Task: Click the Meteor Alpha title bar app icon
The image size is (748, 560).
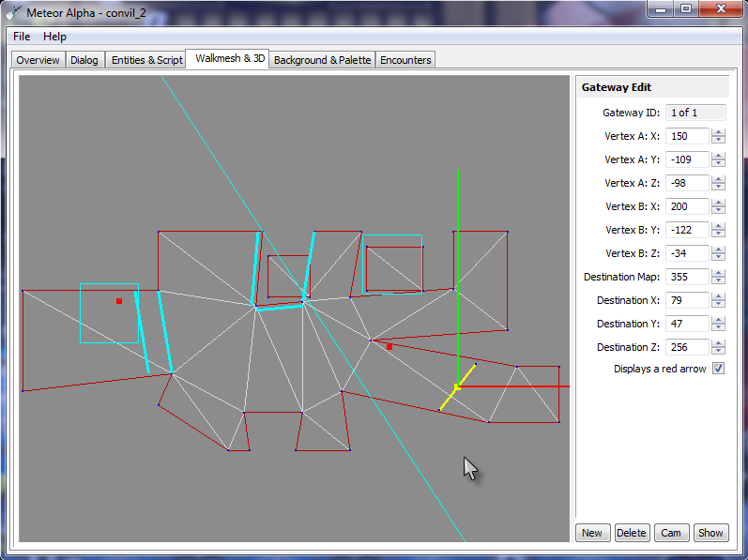Action: coord(14,12)
